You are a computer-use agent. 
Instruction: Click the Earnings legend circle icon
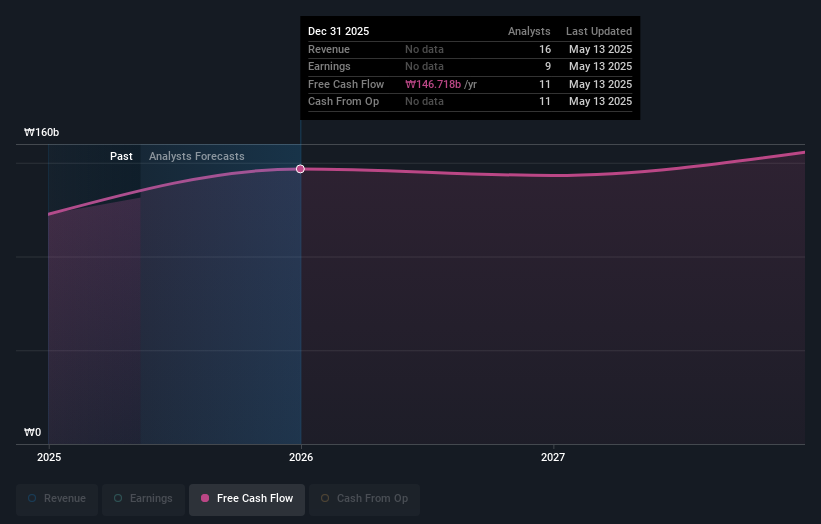click(x=118, y=498)
